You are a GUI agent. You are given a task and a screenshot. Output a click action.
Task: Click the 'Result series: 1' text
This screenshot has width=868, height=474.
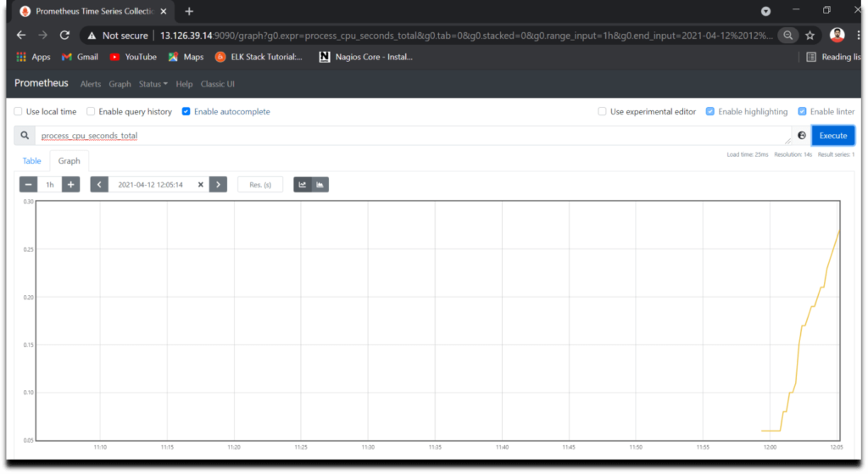[x=836, y=154]
